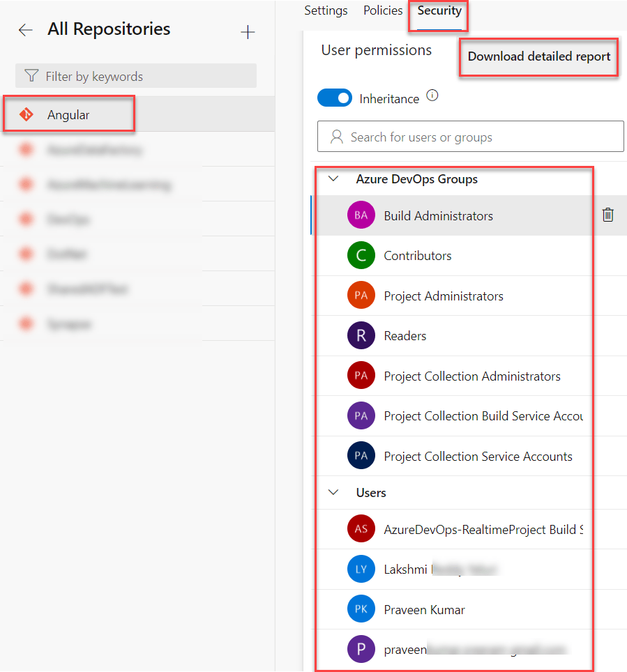627x672 pixels.
Task: Click the trash icon next to Build Administrators
Action: pos(607,215)
